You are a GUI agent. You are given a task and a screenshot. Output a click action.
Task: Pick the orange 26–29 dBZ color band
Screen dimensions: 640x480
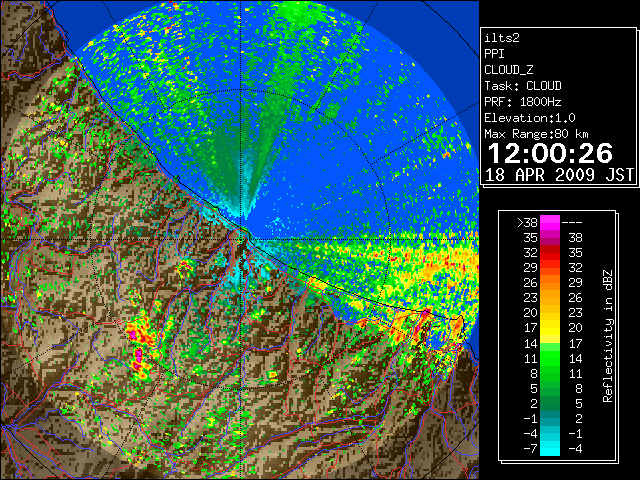click(550, 282)
